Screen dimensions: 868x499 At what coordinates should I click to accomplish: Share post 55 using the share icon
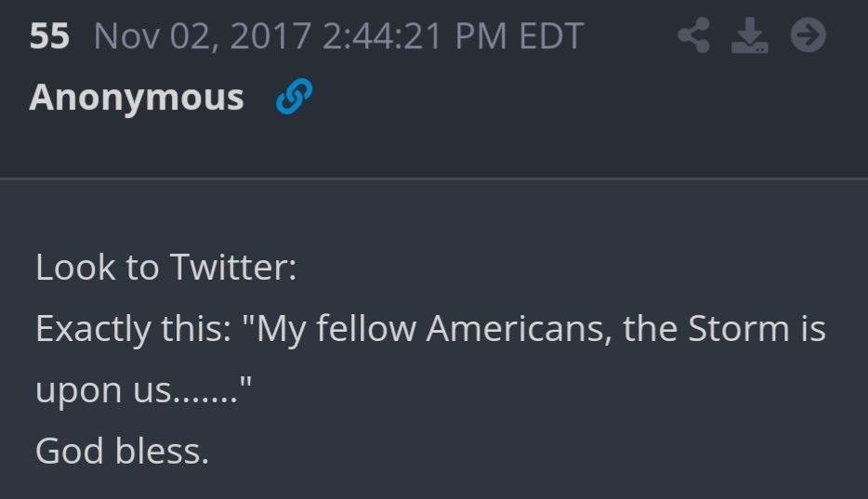click(x=694, y=35)
